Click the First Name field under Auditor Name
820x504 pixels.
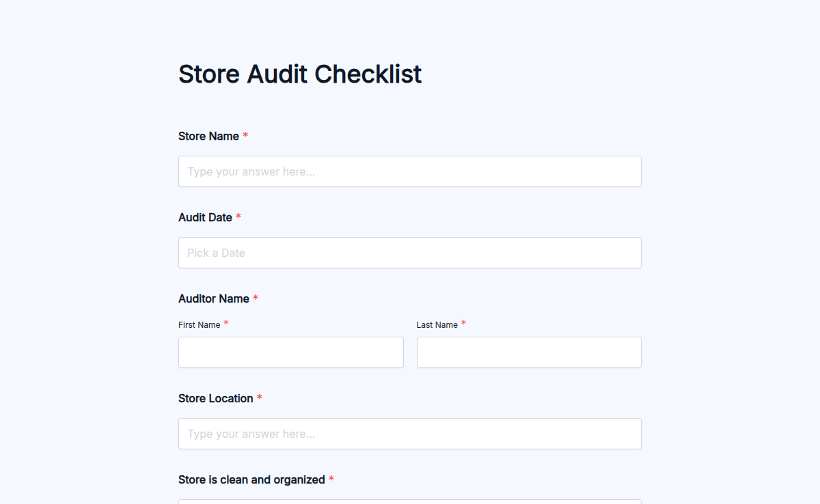pyautogui.click(x=290, y=352)
